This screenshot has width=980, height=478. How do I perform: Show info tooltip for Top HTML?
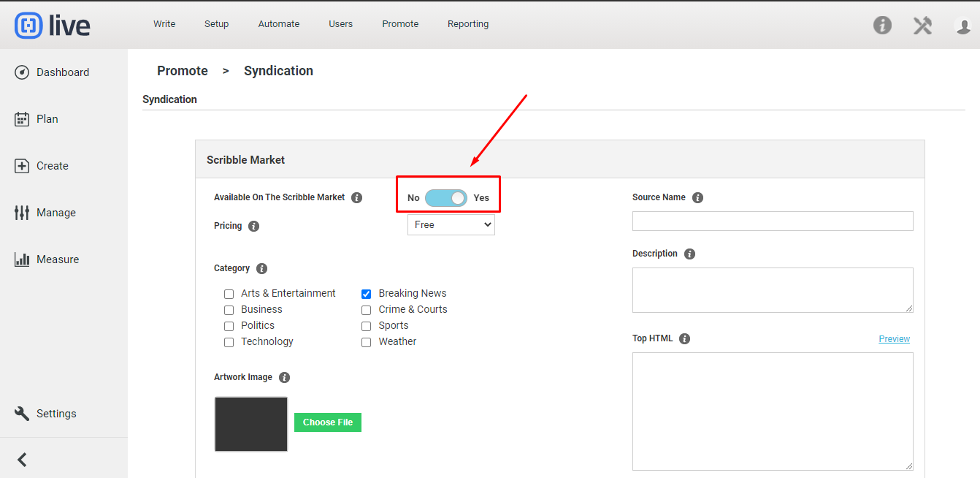684,338
